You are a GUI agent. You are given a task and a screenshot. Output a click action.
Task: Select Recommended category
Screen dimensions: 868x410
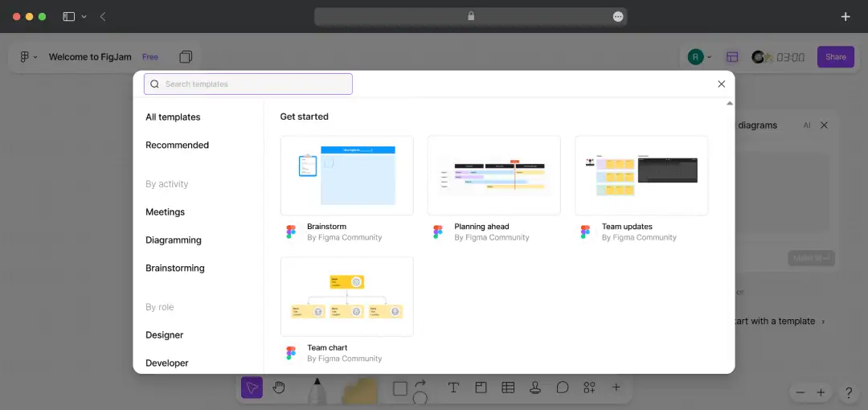click(x=177, y=146)
